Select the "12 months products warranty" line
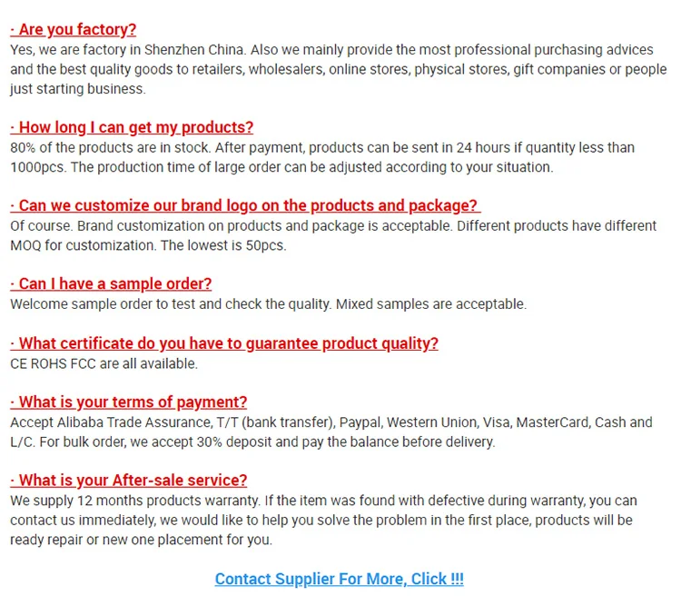The width and height of the screenshot is (681, 616). pos(323,501)
